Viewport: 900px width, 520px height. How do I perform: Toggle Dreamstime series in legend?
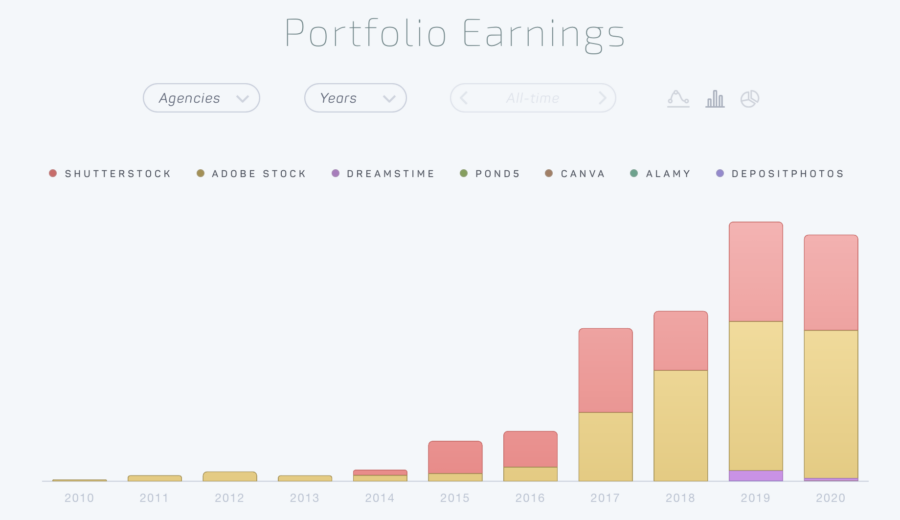tap(383, 173)
